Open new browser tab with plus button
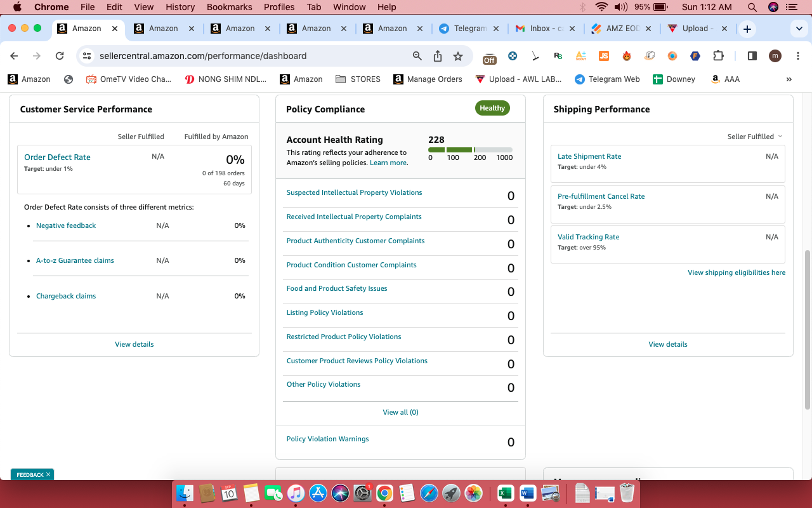 pos(747,29)
